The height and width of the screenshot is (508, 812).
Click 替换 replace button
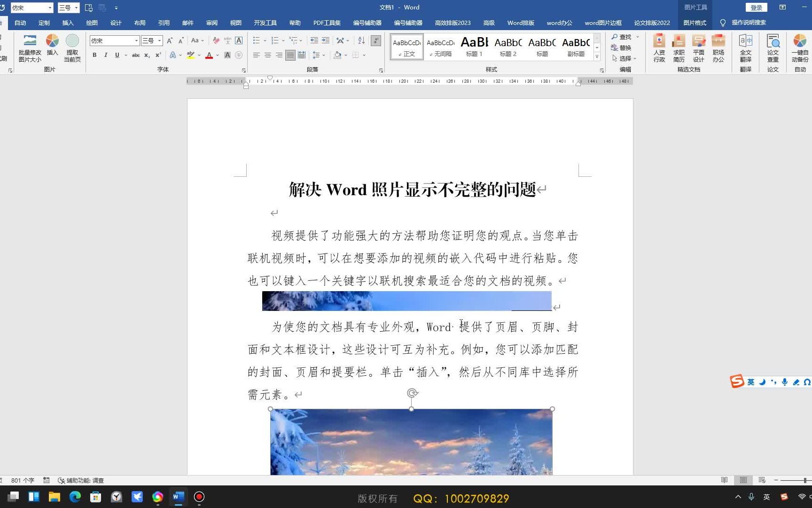click(x=621, y=48)
